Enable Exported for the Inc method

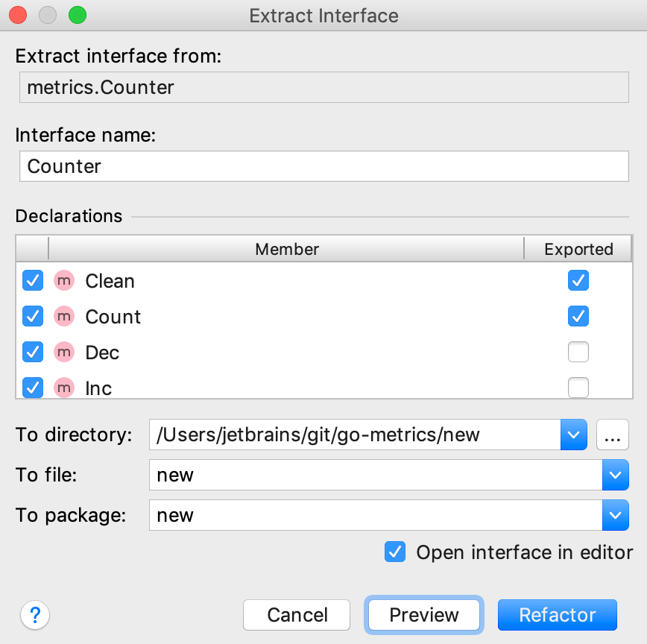tap(578, 388)
